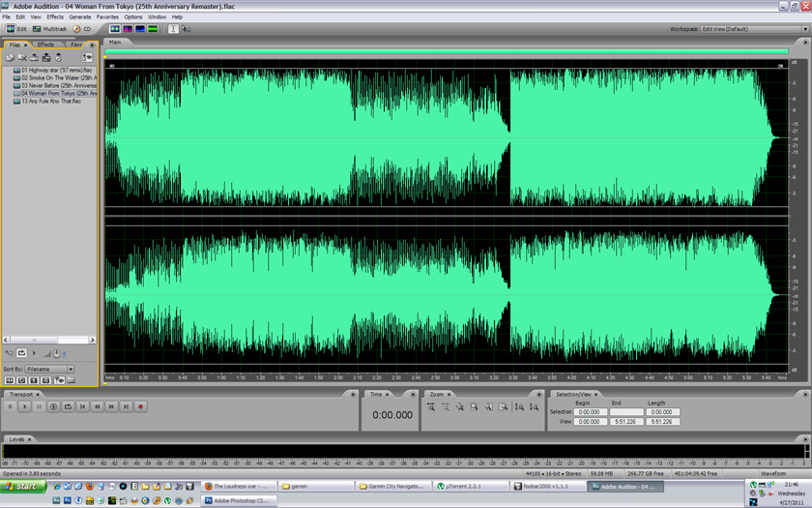
Task: Click Close File icon in Files panel
Action: (x=22, y=57)
